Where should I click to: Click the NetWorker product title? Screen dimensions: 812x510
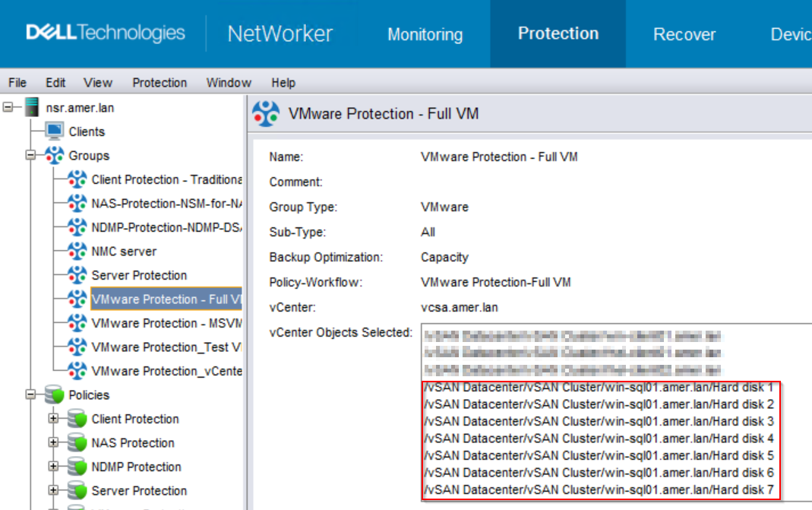tap(280, 33)
